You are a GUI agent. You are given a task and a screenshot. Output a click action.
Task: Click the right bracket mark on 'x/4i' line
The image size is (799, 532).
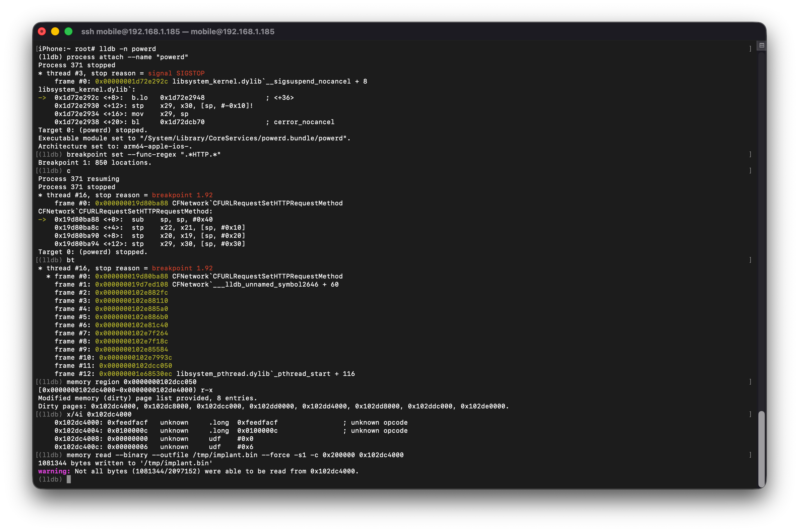(x=750, y=414)
